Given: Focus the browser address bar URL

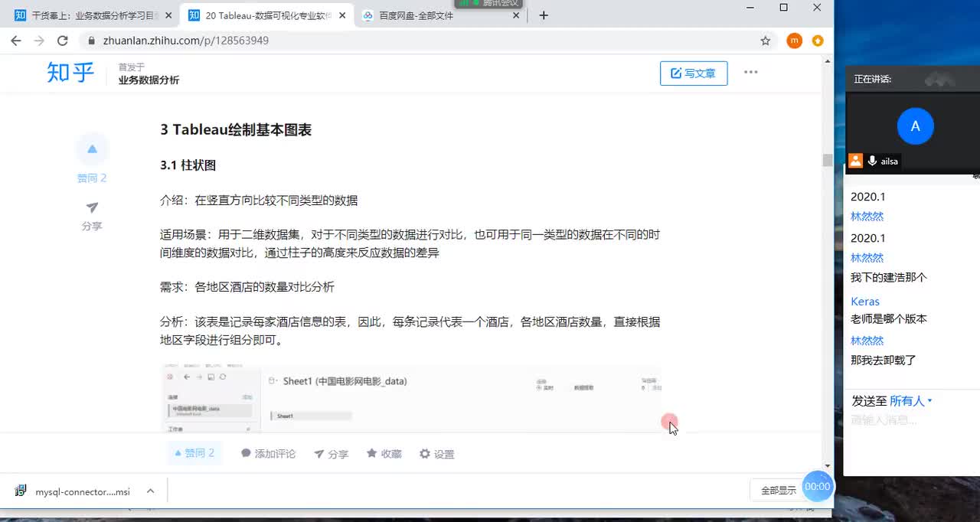Looking at the screenshot, I should 186,41.
